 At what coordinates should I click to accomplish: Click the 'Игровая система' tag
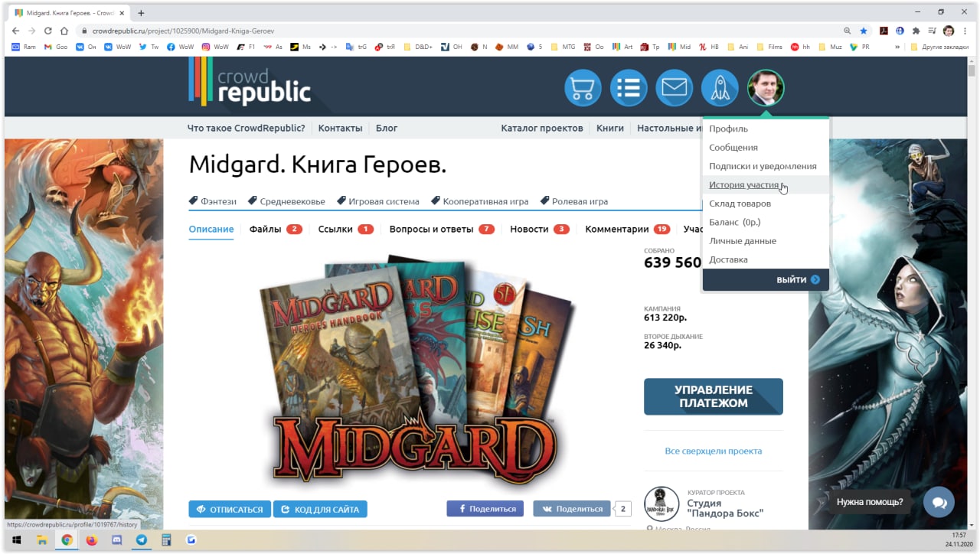coord(378,201)
